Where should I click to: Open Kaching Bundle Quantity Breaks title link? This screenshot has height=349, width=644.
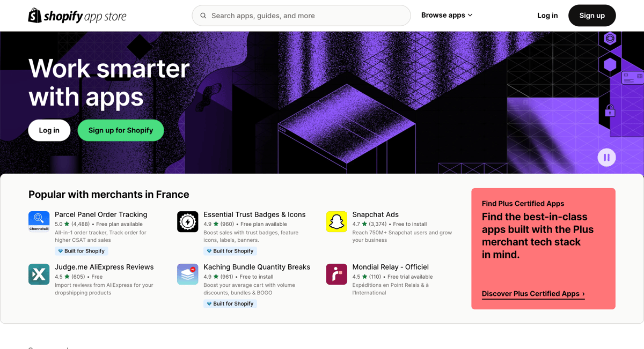coord(257,267)
